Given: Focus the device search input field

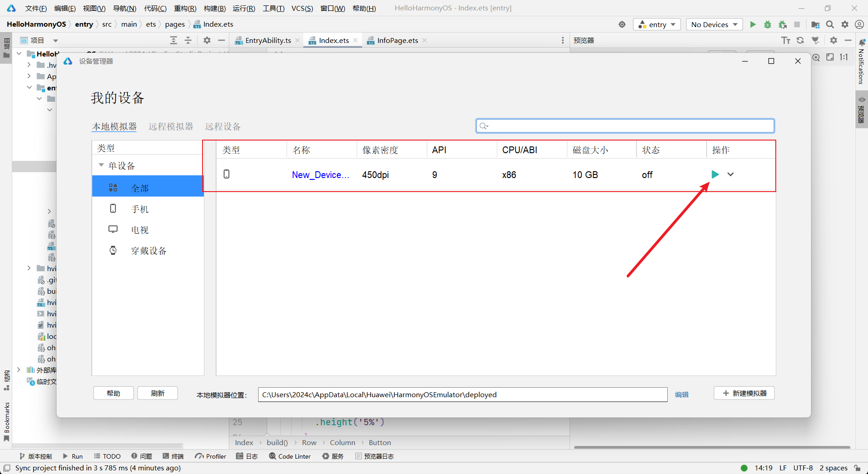Looking at the screenshot, I should (625, 126).
